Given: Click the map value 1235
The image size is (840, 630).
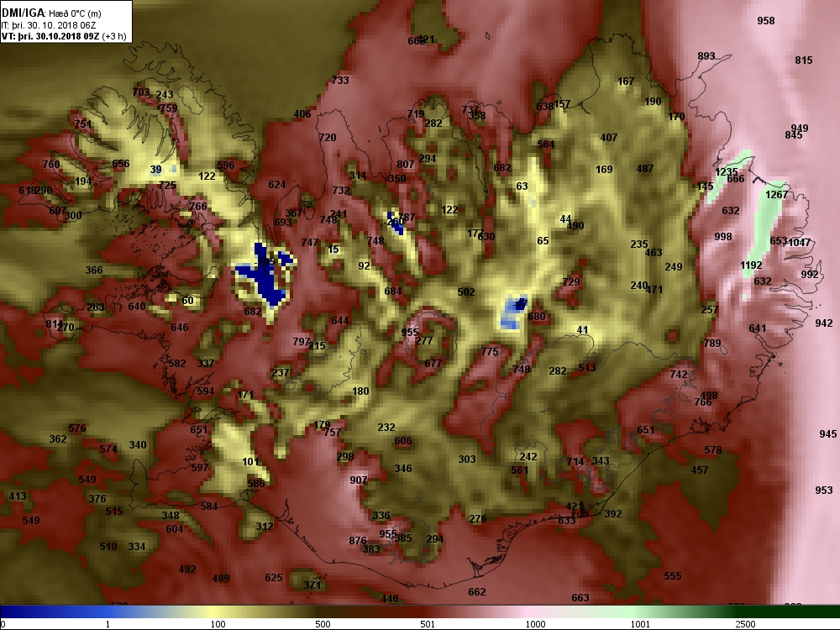Looking at the screenshot, I should coord(727,172).
